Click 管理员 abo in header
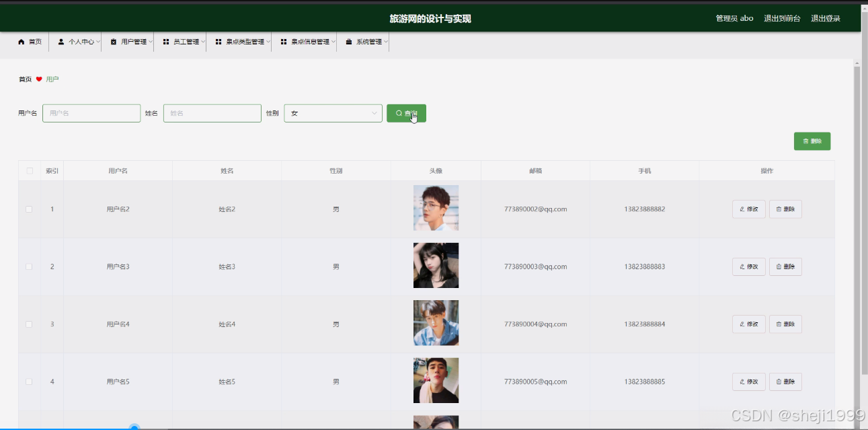The image size is (868, 430). click(x=734, y=18)
